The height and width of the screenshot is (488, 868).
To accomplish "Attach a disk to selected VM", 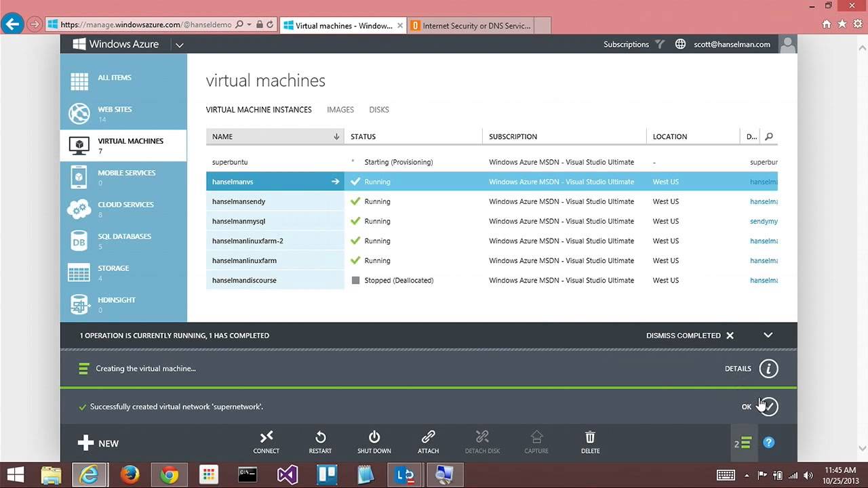I will click(428, 443).
